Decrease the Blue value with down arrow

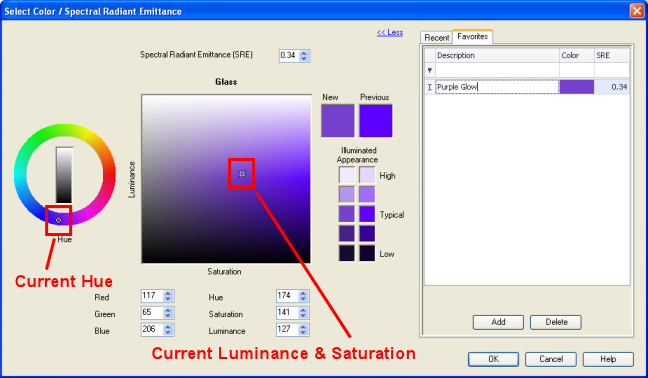click(168, 333)
